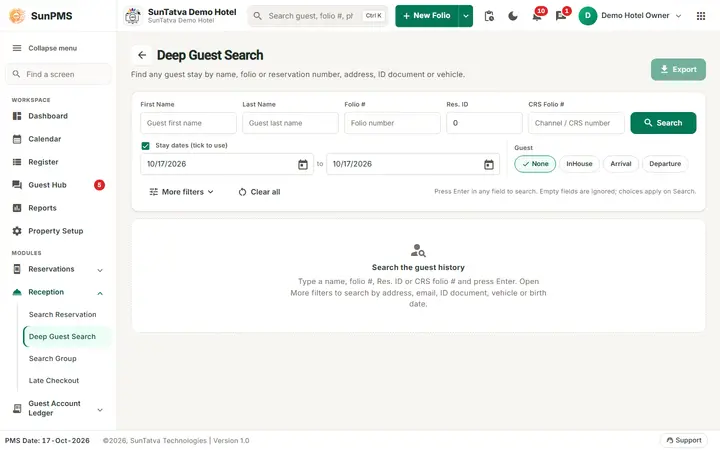
Task: Toggle the Stay dates checkbox
Action: click(146, 146)
